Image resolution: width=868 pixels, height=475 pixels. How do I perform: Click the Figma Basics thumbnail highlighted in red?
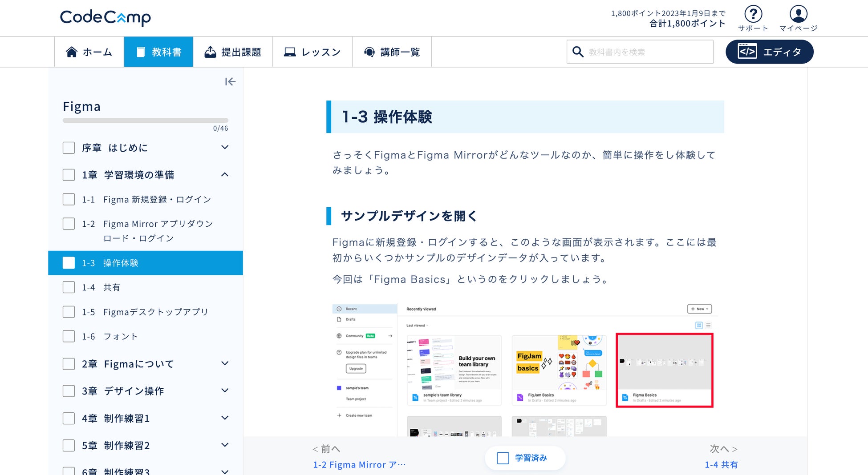coord(665,370)
